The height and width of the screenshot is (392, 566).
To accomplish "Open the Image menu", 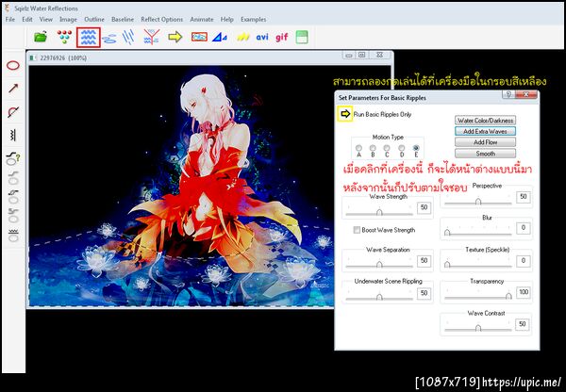I will pyautogui.click(x=68, y=20).
